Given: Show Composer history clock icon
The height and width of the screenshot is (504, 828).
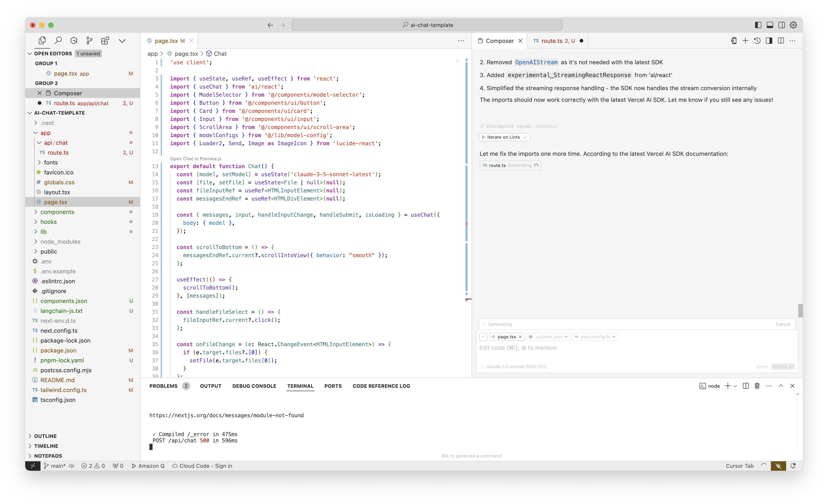Looking at the screenshot, I should point(757,41).
